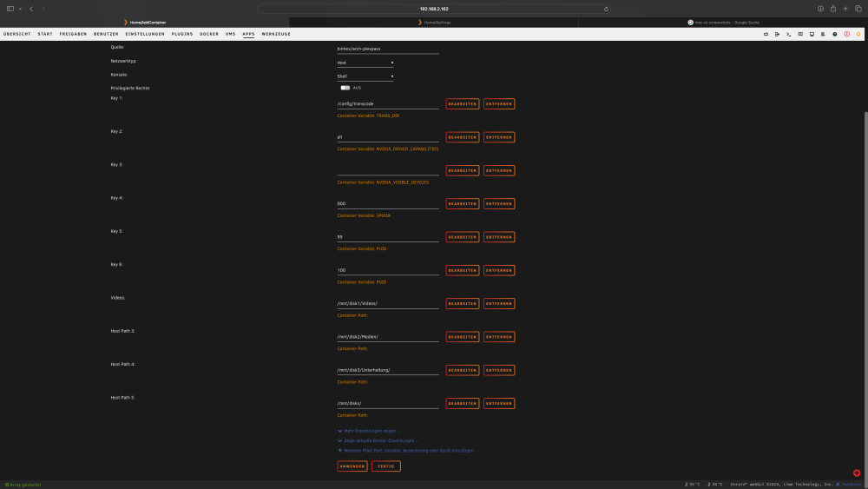
Task: Click FERTIG button
Action: point(386,466)
